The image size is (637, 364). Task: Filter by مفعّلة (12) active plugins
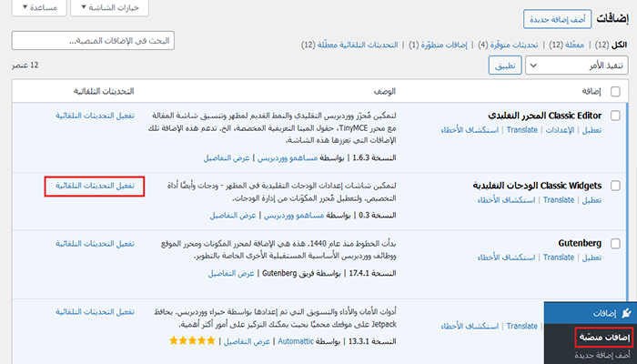(x=567, y=45)
